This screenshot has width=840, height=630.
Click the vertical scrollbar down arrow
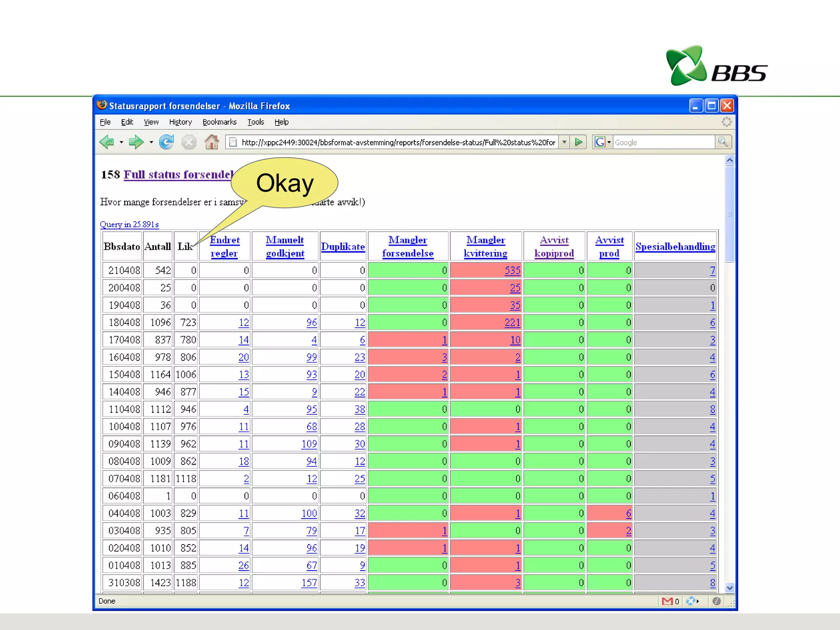click(729, 587)
